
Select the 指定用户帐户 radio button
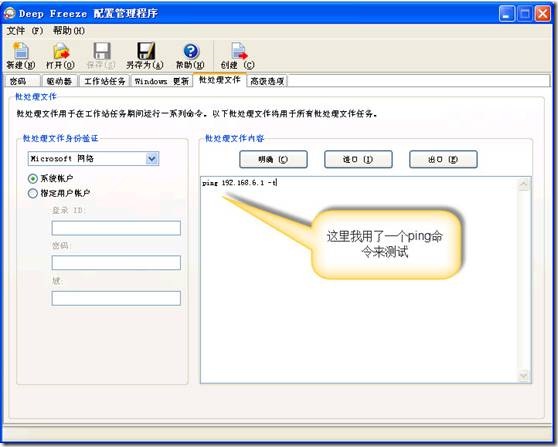33,193
